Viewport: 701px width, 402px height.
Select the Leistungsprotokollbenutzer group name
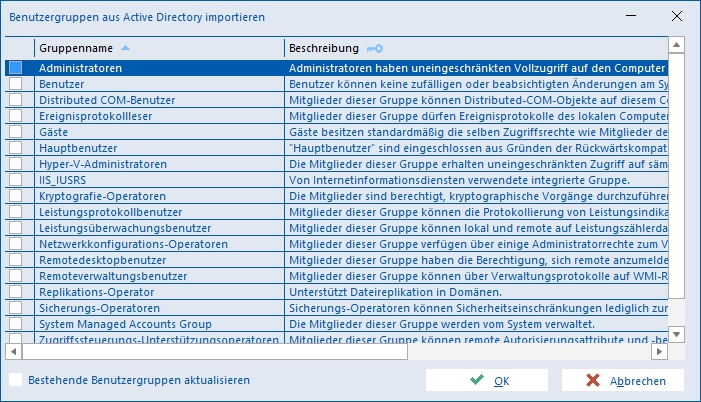coord(111,212)
